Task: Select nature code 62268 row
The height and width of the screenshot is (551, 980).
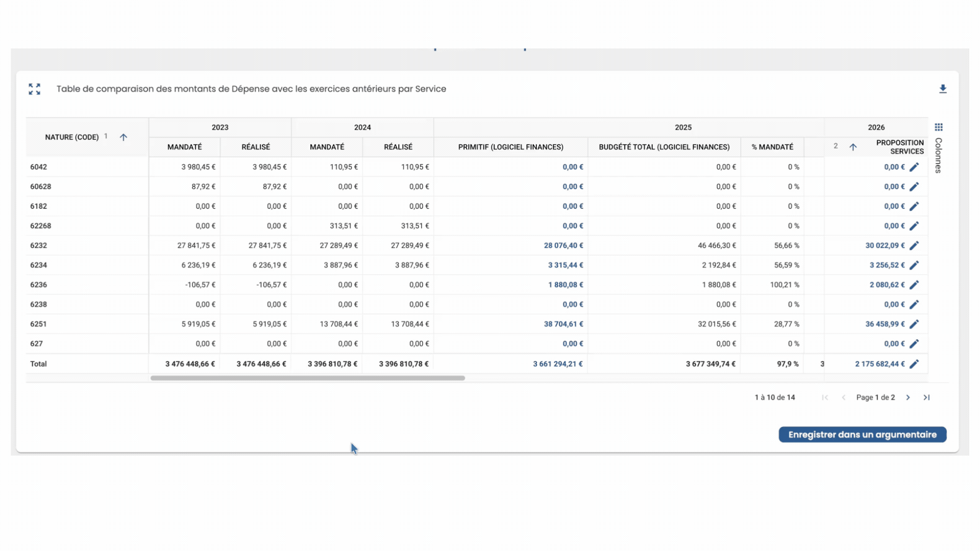Action: coord(40,226)
